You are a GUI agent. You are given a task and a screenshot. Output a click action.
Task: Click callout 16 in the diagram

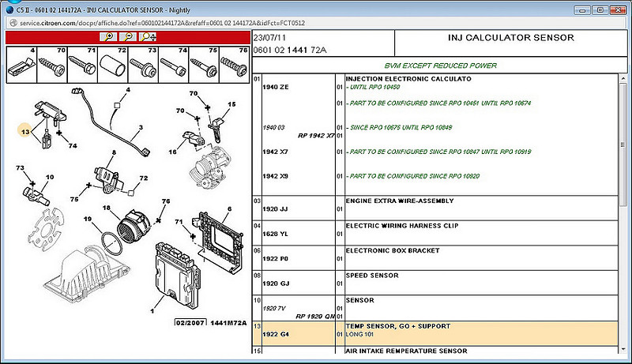[172, 152]
